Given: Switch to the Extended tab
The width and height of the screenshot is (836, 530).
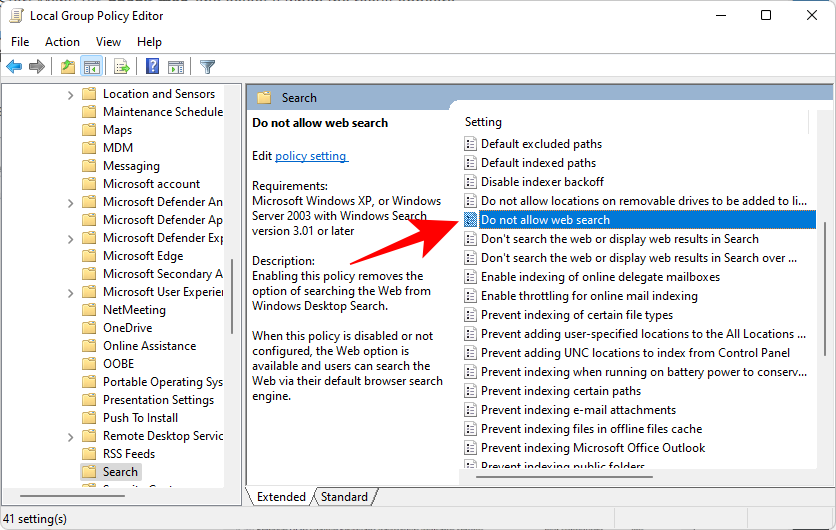Looking at the screenshot, I should (x=281, y=496).
